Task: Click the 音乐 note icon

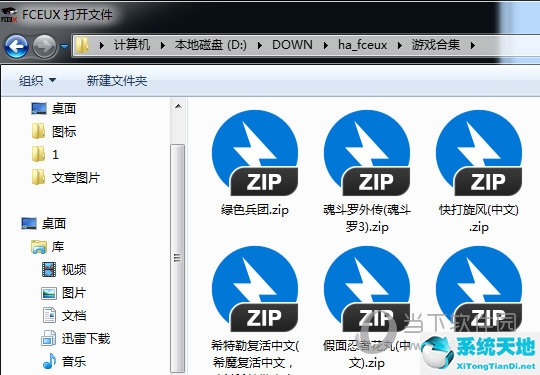Action: 49,361
